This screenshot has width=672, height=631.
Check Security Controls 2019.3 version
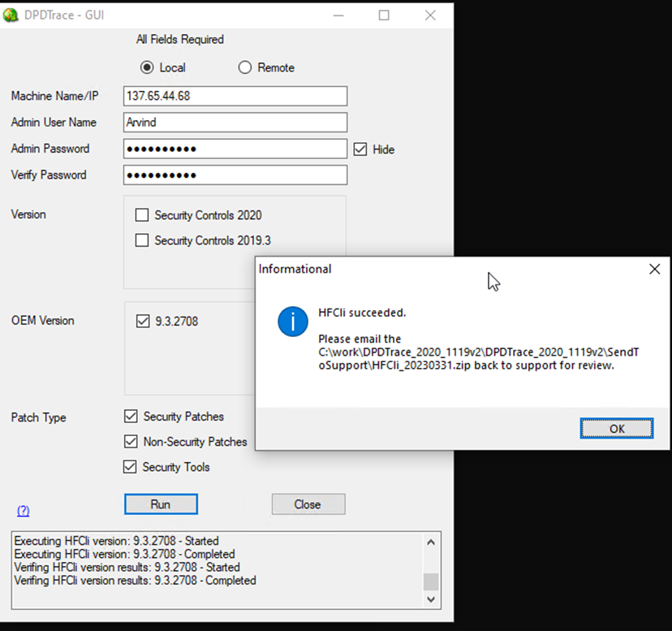click(142, 240)
